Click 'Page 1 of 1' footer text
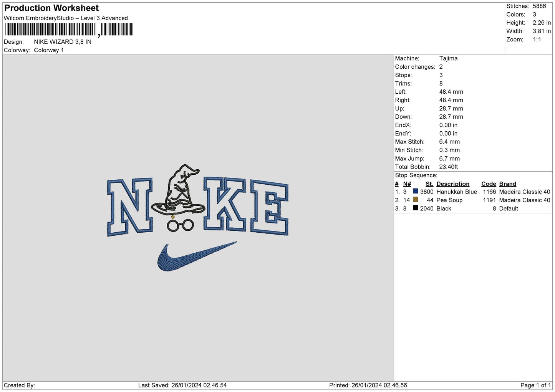The height and width of the screenshot is (392, 555). pos(535,385)
